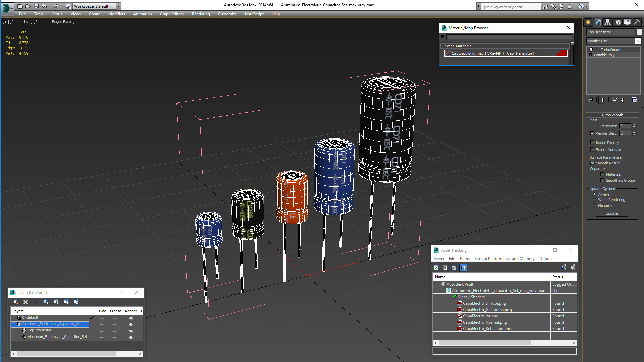Click Save File icon in quick access toolbar
644x362 pixels.
point(36,6)
